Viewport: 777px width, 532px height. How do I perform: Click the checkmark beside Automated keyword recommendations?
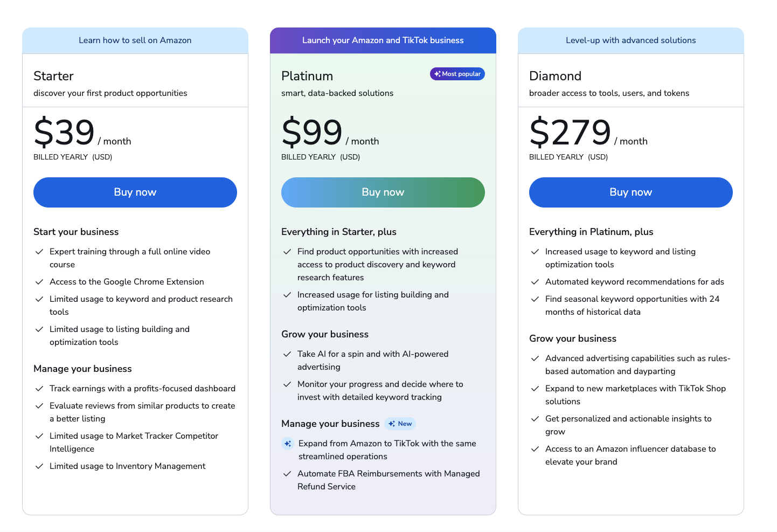[535, 281]
